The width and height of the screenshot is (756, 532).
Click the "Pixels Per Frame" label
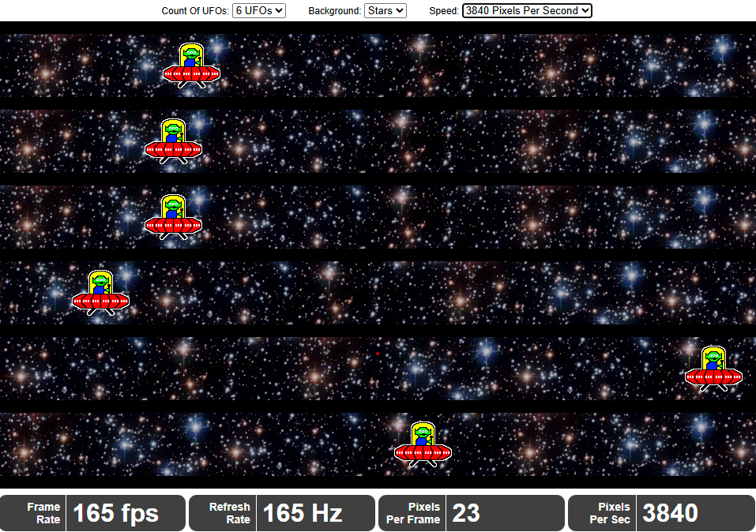(x=413, y=513)
